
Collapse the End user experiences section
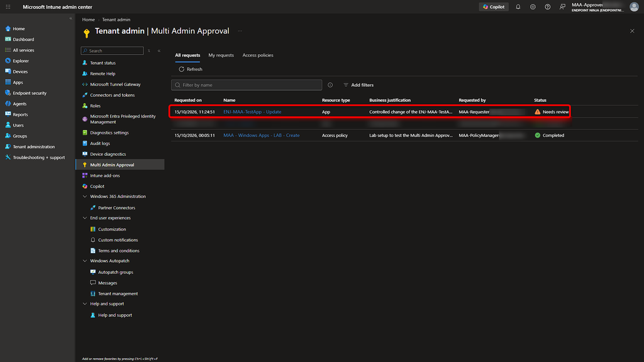click(x=85, y=218)
